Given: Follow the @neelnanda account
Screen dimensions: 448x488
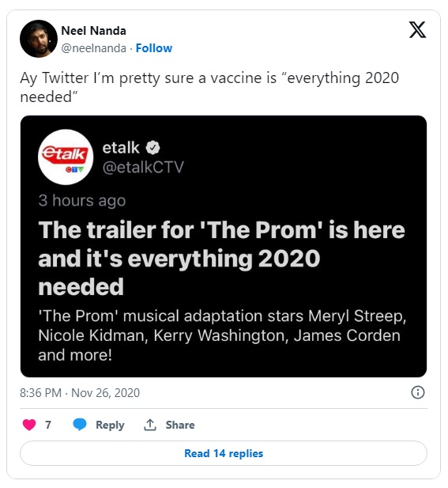Looking at the screenshot, I should [x=154, y=48].
